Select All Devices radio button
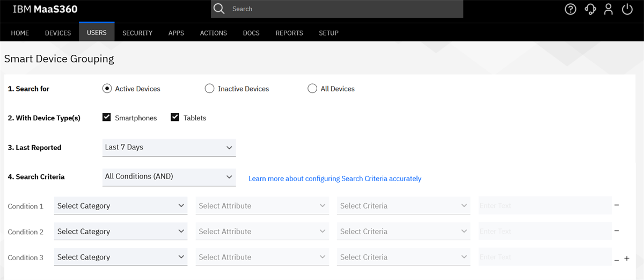This screenshot has height=280, width=644. point(312,89)
